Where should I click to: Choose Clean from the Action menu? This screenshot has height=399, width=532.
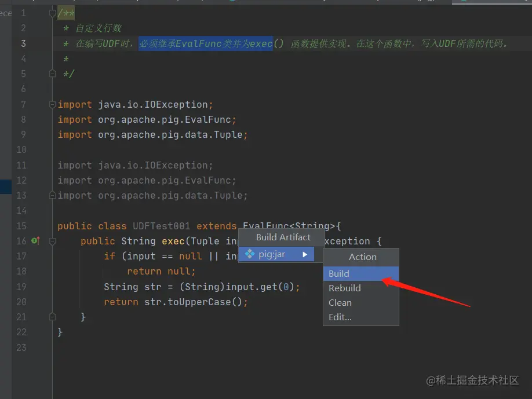click(x=361, y=303)
